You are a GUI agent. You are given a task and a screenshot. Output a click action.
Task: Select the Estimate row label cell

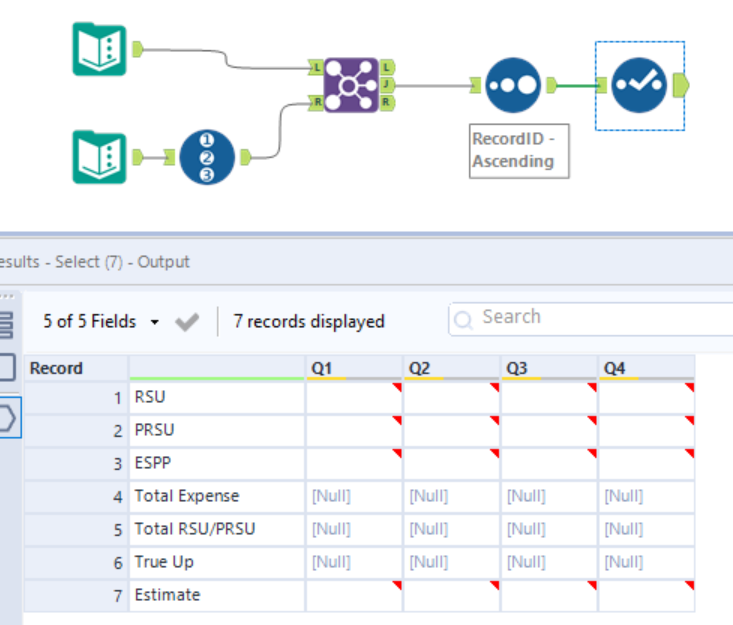pyautogui.click(x=217, y=595)
